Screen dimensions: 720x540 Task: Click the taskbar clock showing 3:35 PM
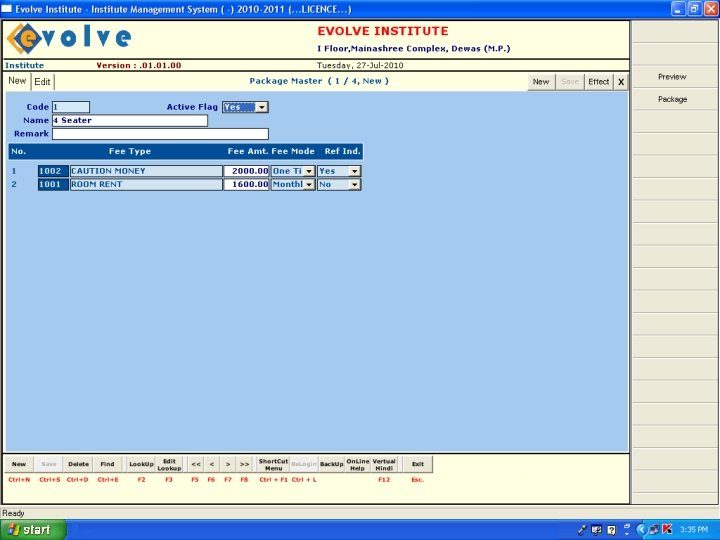point(694,530)
